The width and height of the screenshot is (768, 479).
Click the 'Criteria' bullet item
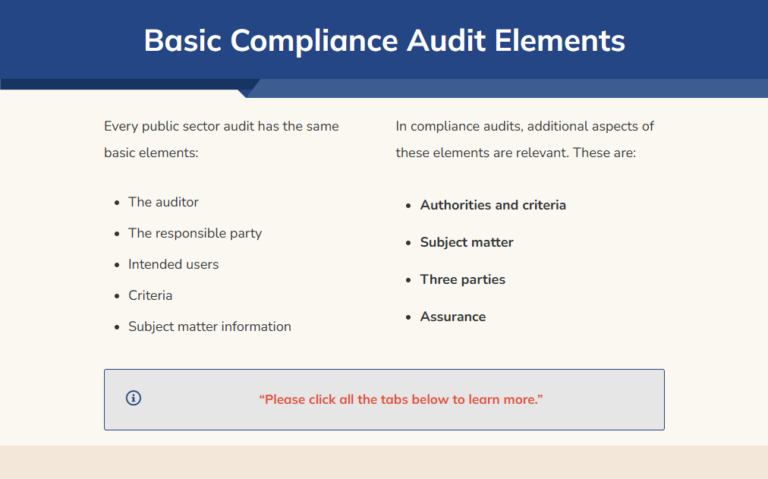point(150,295)
